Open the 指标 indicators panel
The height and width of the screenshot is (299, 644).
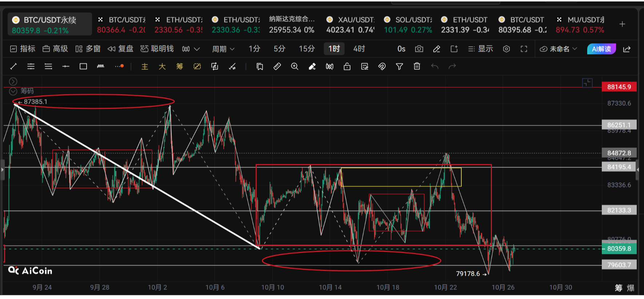(23, 49)
